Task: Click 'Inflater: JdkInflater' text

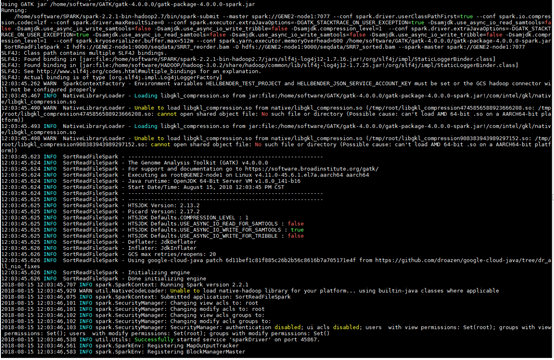Action: click(x=162, y=248)
